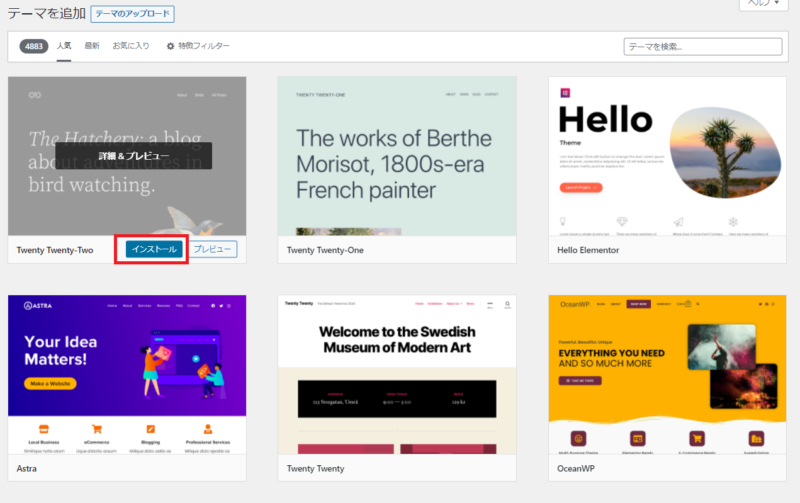Click the Astra theme name label
Screen dimensions: 800x503
[x=27, y=468]
